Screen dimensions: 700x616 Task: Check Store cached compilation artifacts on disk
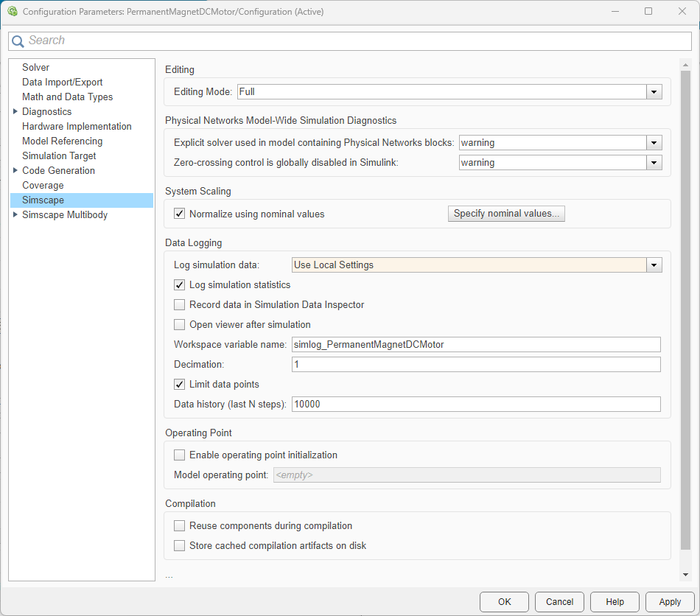(180, 545)
